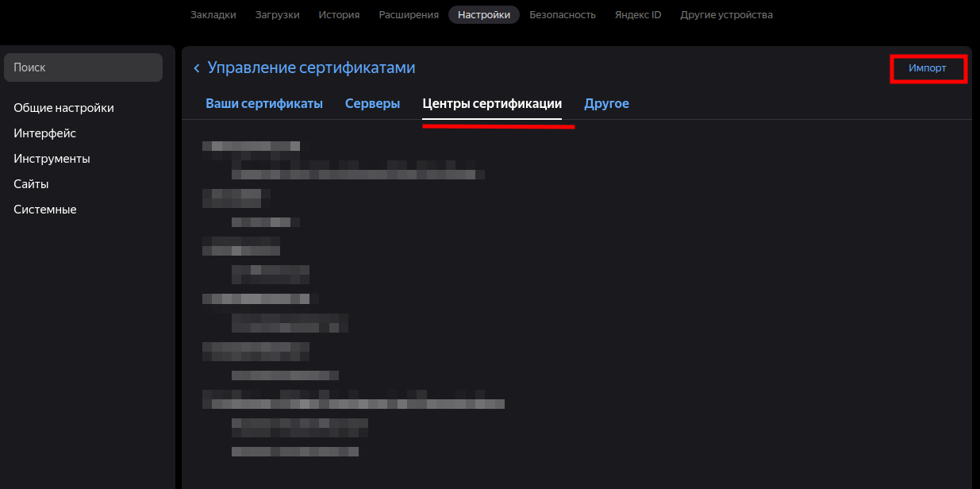Image resolution: width=980 pixels, height=489 pixels.
Task: Select the Центры сертификации tab
Action: point(492,104)
